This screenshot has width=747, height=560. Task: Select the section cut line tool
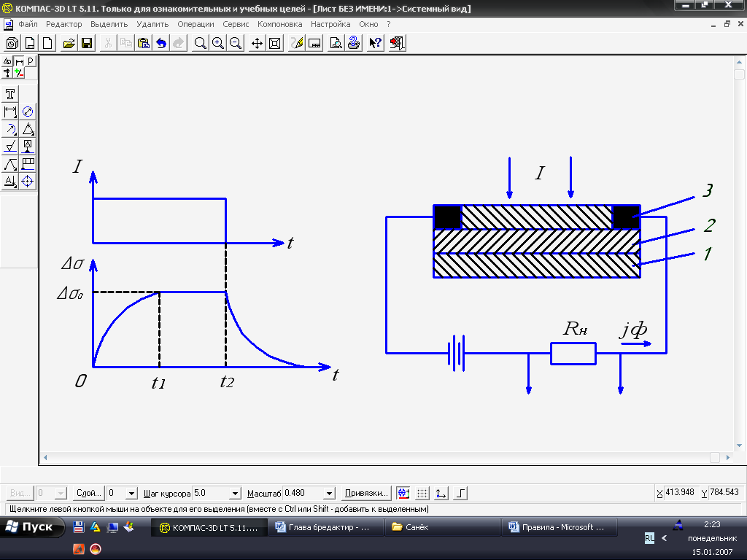tap(10, 181)
